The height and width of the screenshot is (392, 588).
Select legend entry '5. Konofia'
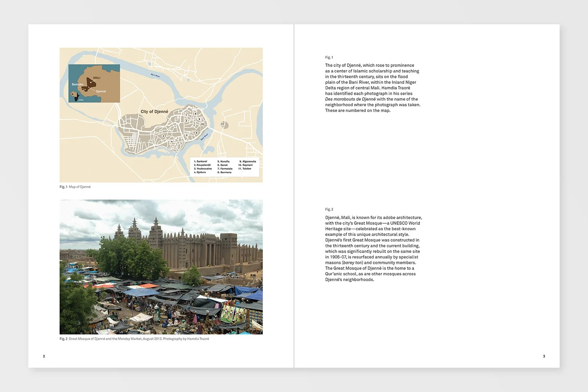click(223, 161)
